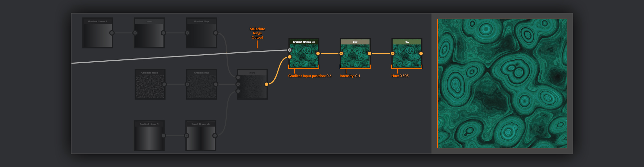Click the Gradient Linear 1 output port
Image resolution: width=644 pixels, height=167 pixels.
tap(112, 33)
